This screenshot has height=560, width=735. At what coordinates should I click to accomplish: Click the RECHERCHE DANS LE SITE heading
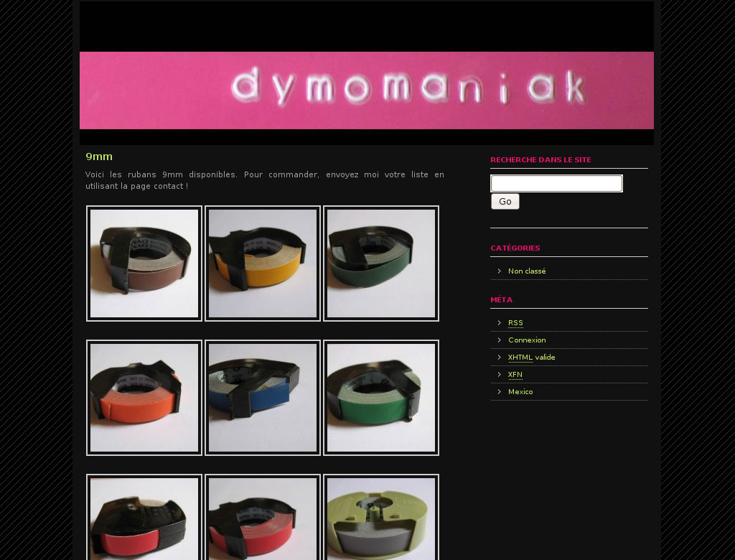[540, 160]
